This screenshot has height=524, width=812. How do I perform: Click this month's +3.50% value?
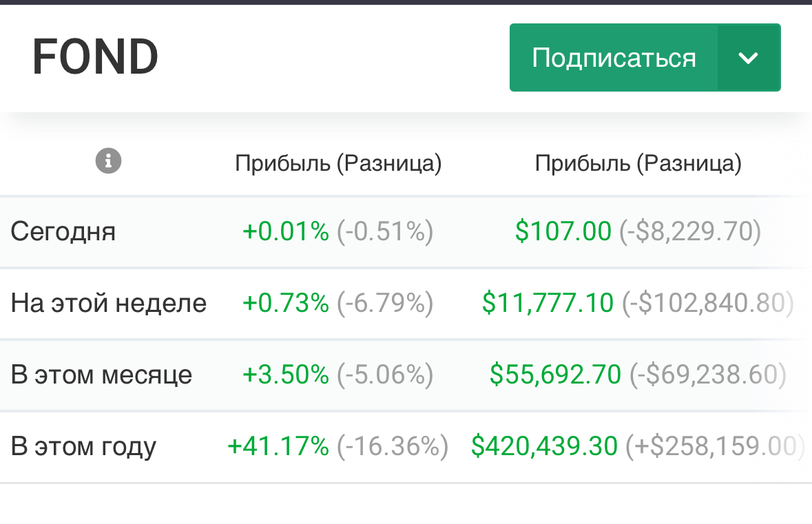(x=286, y=375)
